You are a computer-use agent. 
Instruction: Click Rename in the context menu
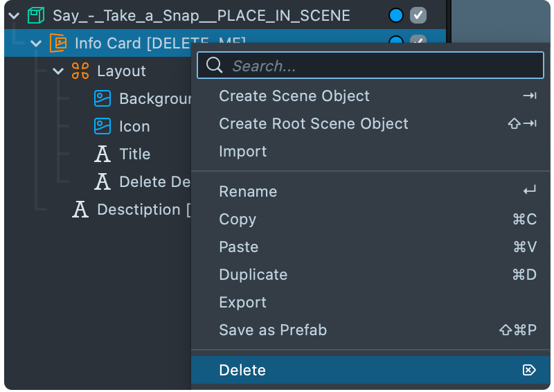[248, 191]
